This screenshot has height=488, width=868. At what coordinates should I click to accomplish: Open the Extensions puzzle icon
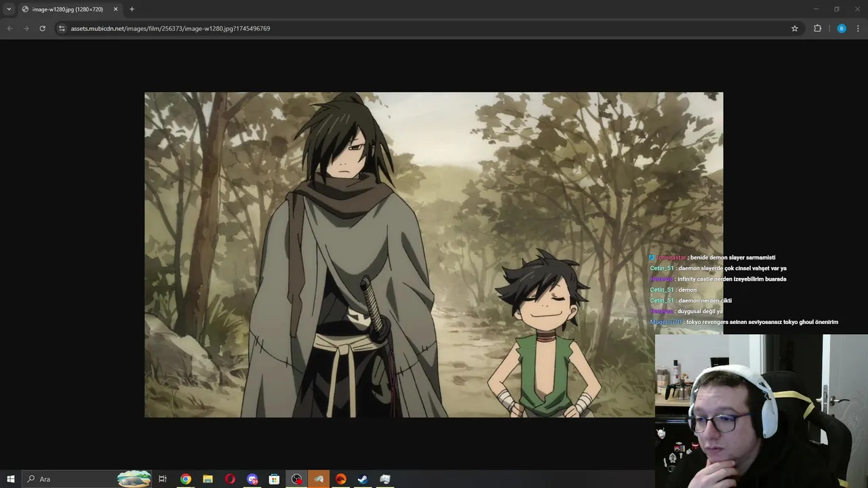pos(817,28)
